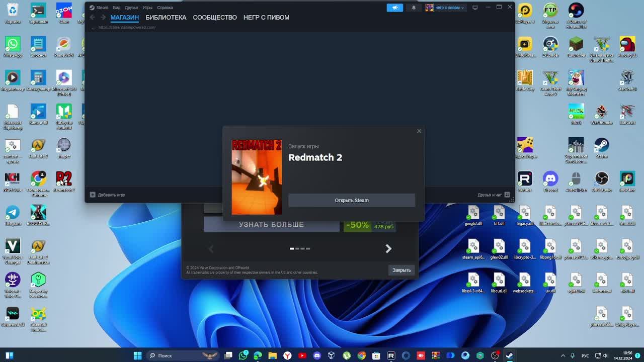Click the Закрыть button in news popup
The width and height of the screenshot is (644, 362).
401,270
